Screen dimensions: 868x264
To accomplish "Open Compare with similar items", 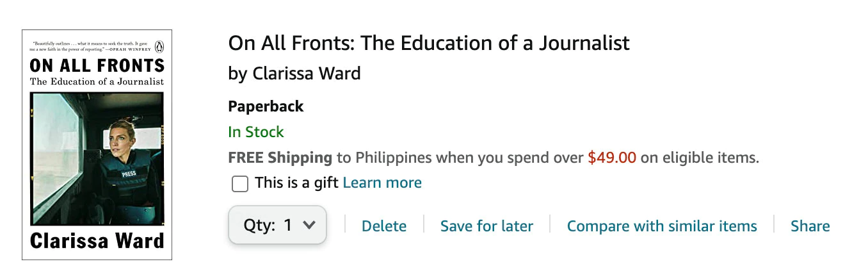I will click(662, 226).
